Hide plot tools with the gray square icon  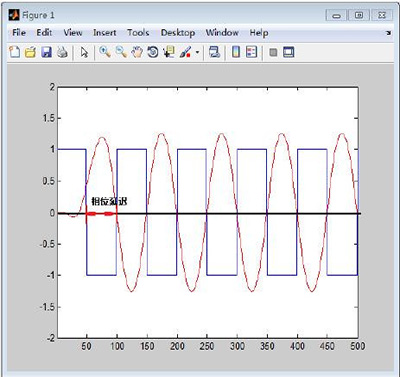pyautogui.click(x=273, y=52)
